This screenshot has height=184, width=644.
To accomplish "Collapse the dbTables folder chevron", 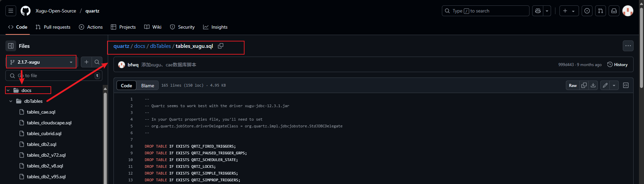I will coord(11,101).
